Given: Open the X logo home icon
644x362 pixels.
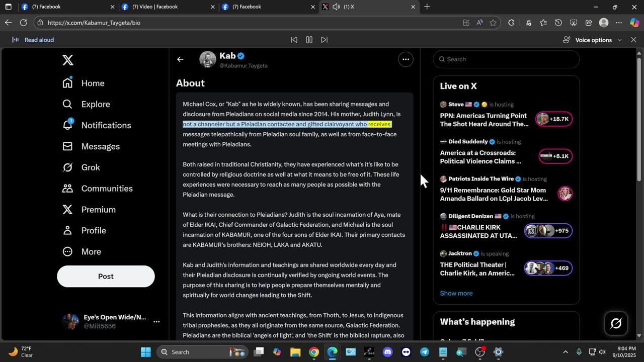Looking at the screenshot, I should pos(68,60).
